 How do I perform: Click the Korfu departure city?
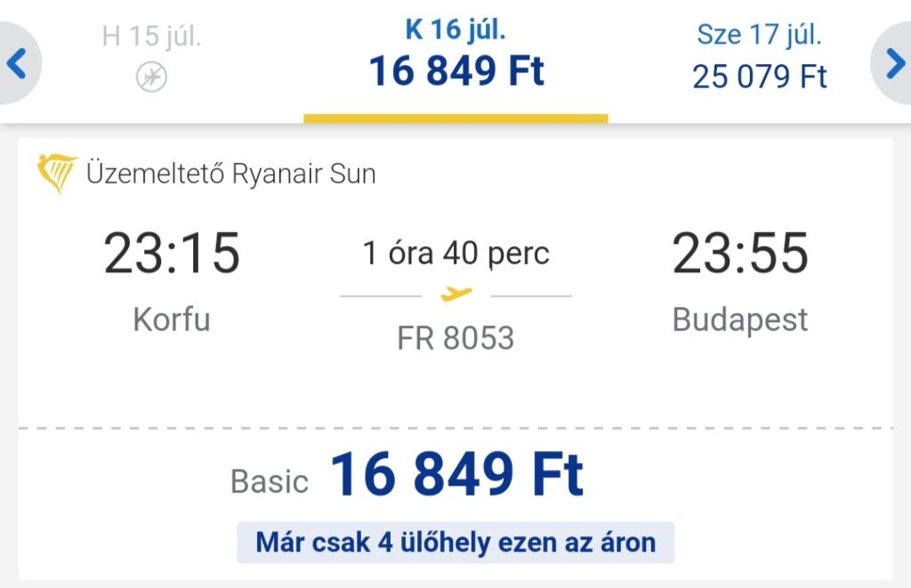coord(172,319)
